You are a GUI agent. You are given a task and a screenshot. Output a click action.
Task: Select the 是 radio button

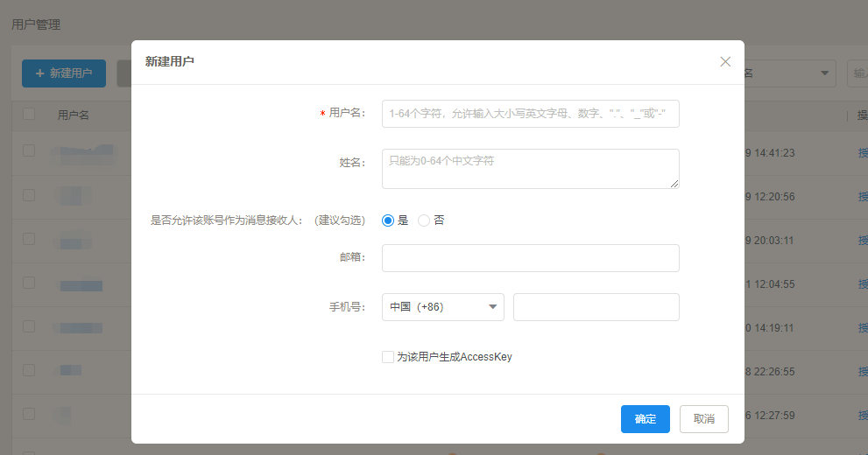click(388, 220)
